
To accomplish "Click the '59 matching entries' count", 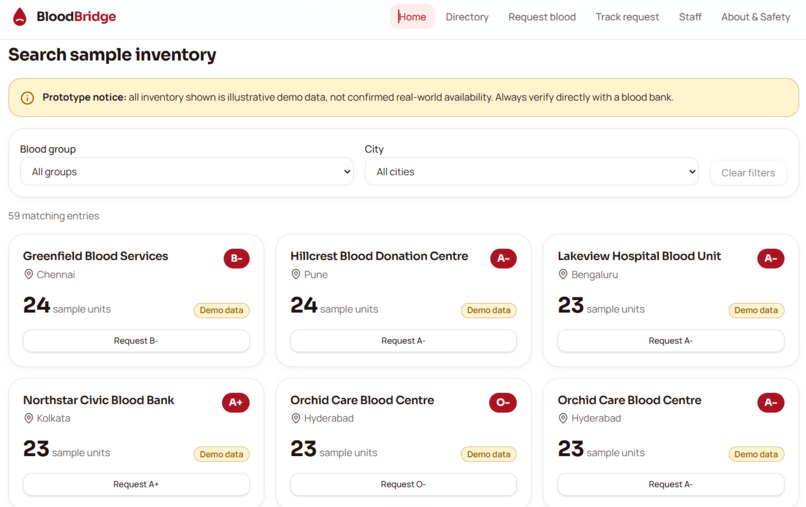I will [53, 216].
